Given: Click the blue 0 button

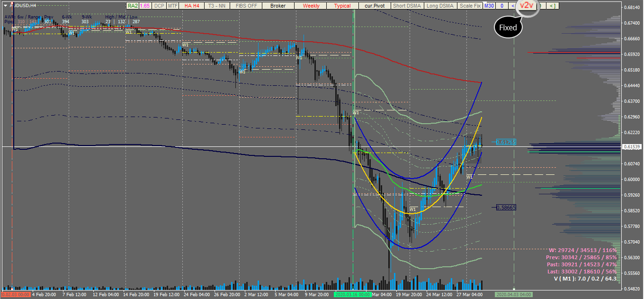Looking at the screenshot, I should pos(502,6).
